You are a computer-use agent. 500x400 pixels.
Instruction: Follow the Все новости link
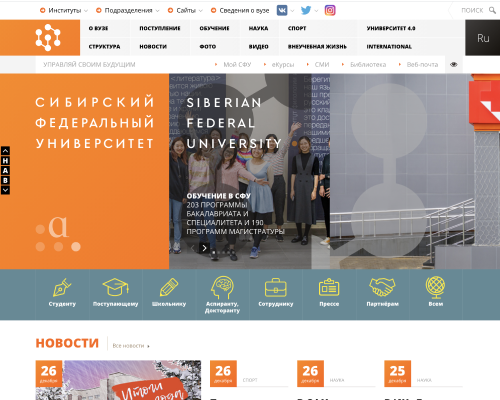[x=131, y=346]
